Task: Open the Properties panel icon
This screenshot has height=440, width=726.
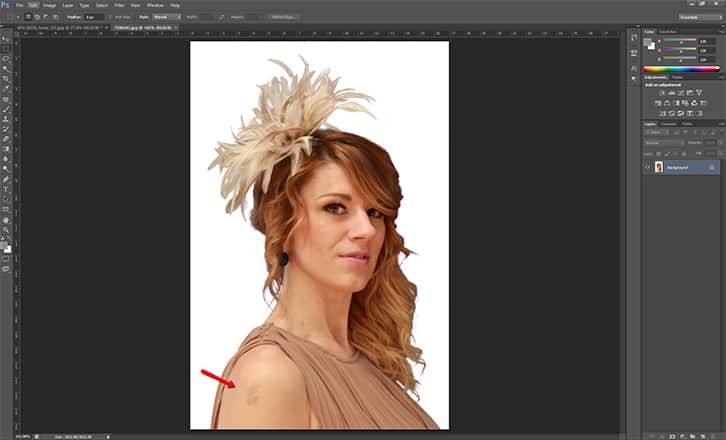Action: (x=634, y=52)
